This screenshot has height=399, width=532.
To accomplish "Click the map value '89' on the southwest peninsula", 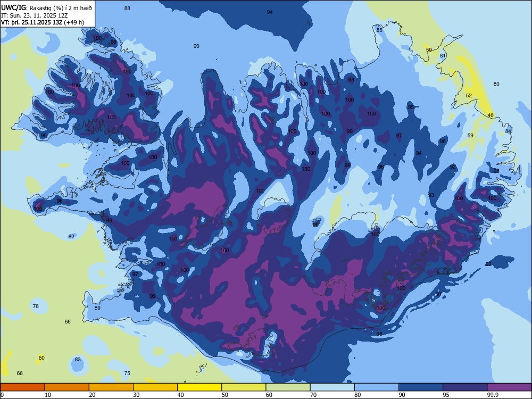I will (x=97, y=307).
